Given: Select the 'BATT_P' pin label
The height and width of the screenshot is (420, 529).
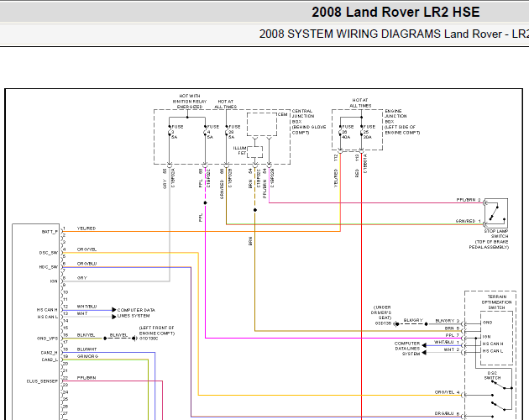Looking at the screenshot, I should coord(50,232).
